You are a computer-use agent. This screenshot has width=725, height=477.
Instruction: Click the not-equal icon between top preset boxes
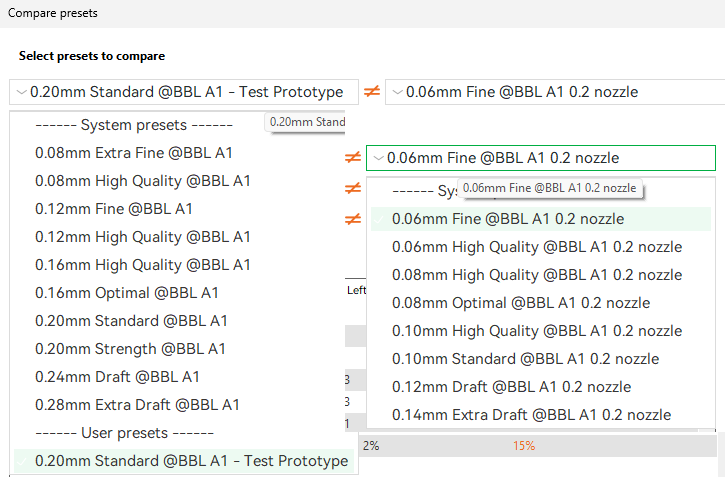pos(372,92)
